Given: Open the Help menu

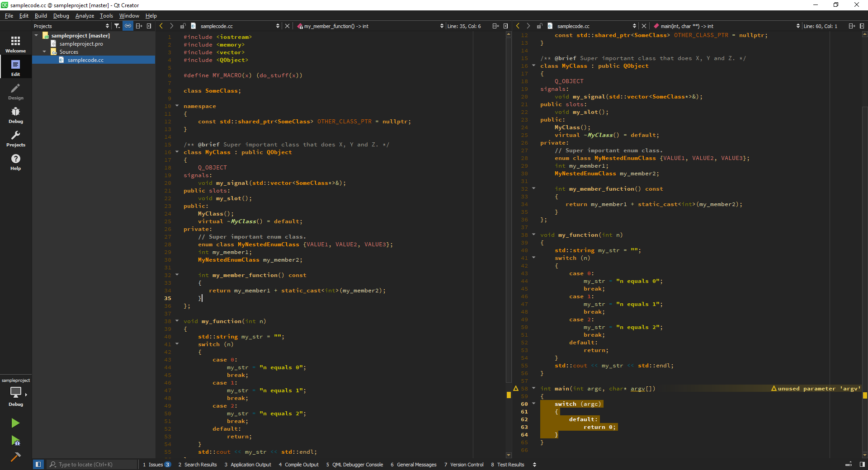Looking at the screenshot, I should [x=151, y=16].
